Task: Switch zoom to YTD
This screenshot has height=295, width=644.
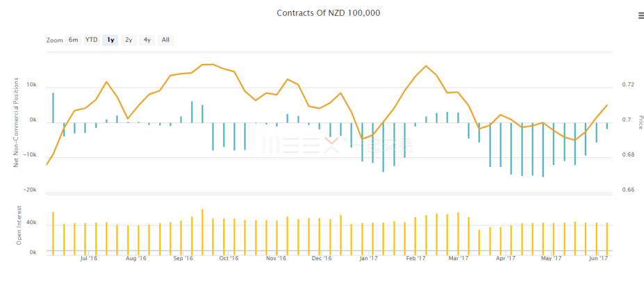Action: 91,40
